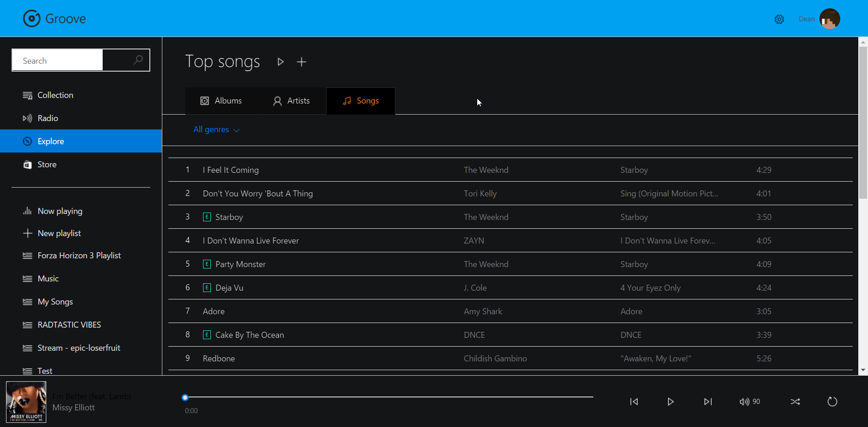Screen dimensions: 868x427
Task: Open artist ZAYN
Action: (x=474, y=241)
